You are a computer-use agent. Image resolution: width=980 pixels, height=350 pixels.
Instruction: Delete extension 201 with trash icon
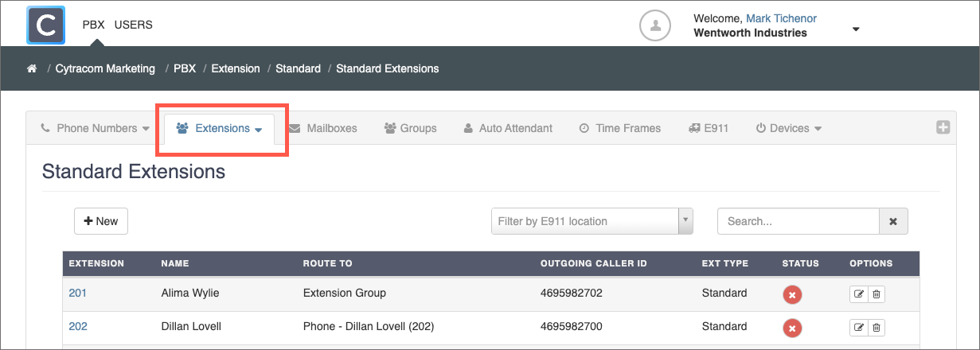click(x=876, y=294)
